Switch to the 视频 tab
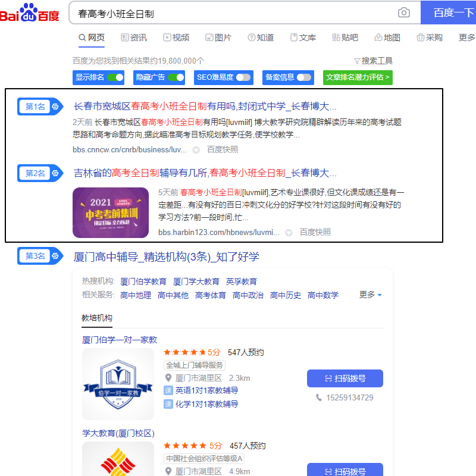This screenshot has width=476, height=476. 176,37
